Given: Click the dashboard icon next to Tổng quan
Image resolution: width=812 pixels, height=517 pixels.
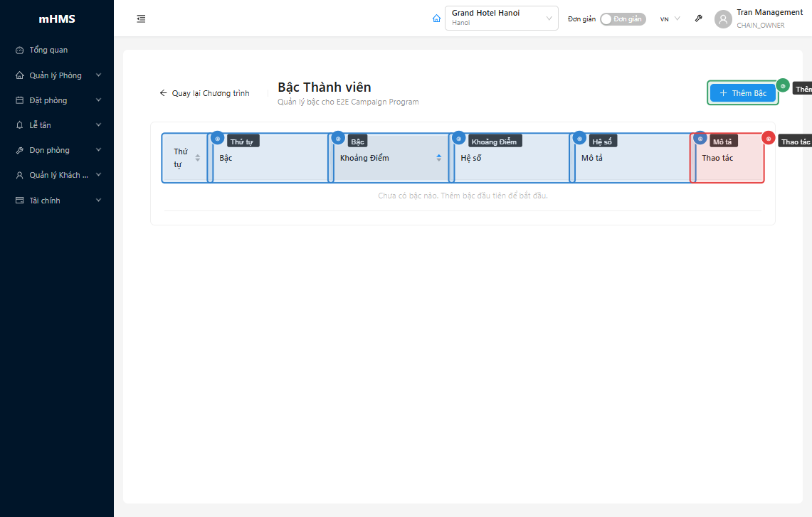Looking at the screenshot, I should click(x=20, y=50).
